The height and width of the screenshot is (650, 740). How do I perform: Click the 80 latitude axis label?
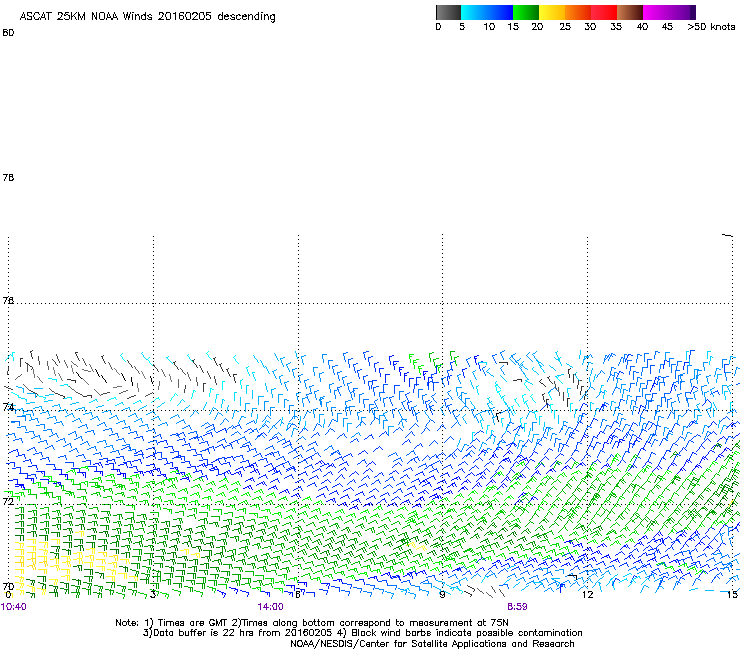(x=8, y=33)
